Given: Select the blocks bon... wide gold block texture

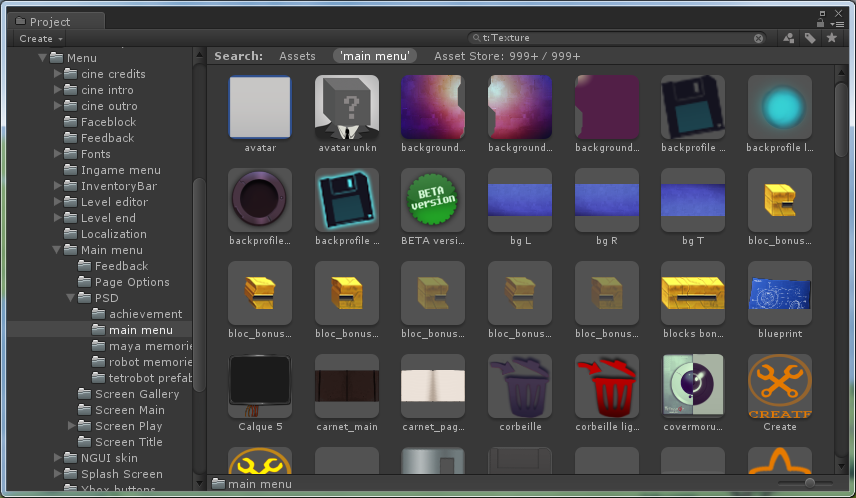Looking at the screenshot, I should [693, 293].
